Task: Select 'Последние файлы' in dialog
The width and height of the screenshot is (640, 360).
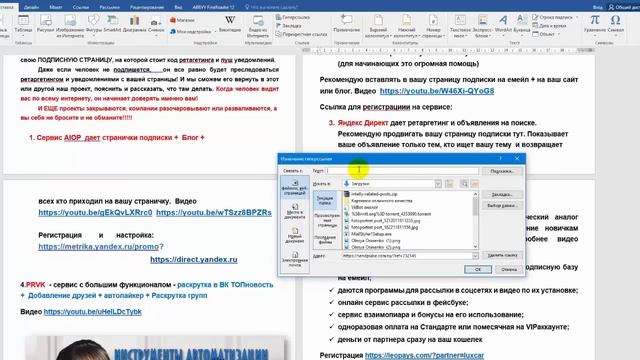Action: coord(325,240)
